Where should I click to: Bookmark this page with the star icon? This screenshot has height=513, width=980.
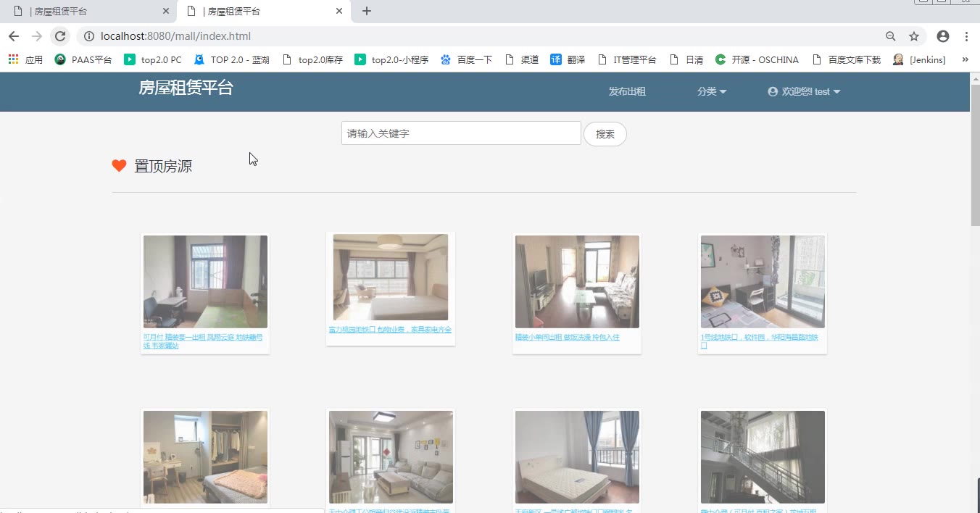[x=914, y=36]
